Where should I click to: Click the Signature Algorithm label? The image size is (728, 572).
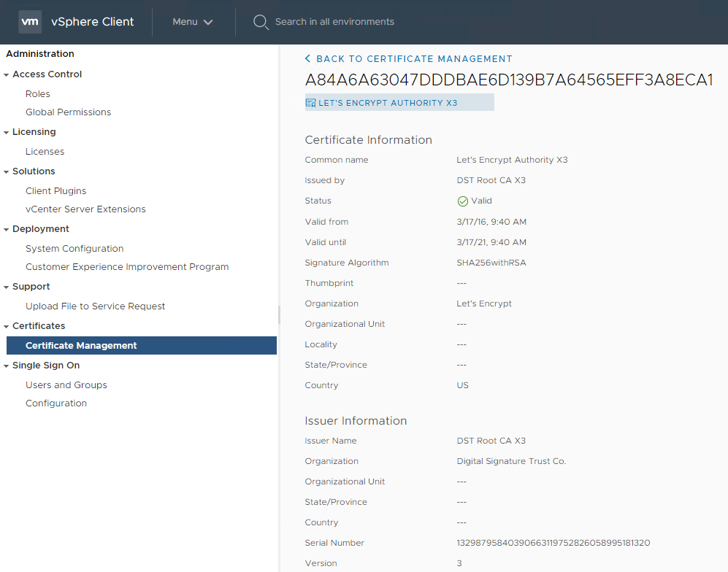347,263
